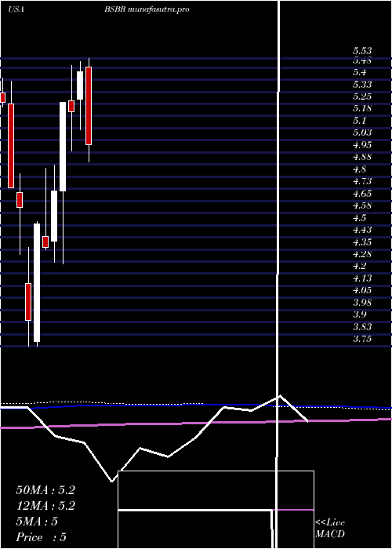392x549 pixels.
Task: Select the 50MA : 5.2 reading
Action: [45, 490]
